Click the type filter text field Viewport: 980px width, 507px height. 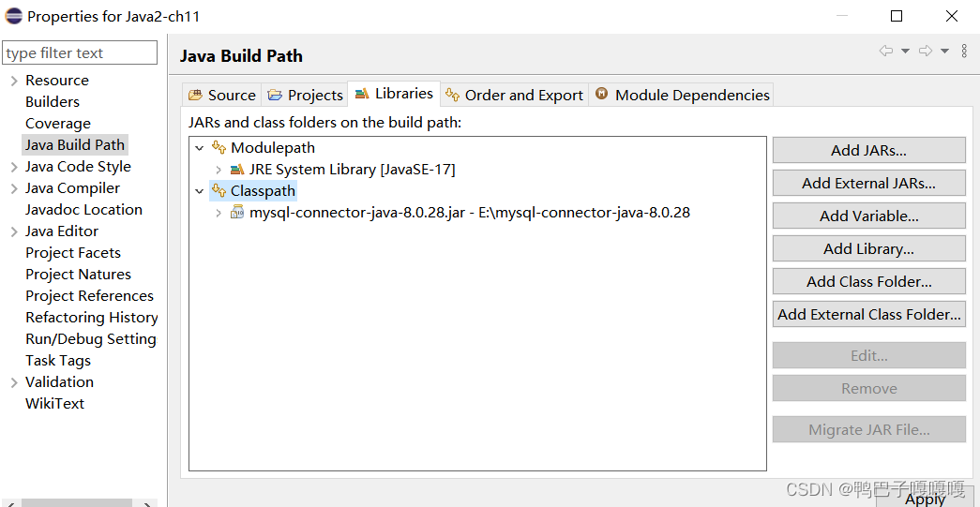[80, 53]
